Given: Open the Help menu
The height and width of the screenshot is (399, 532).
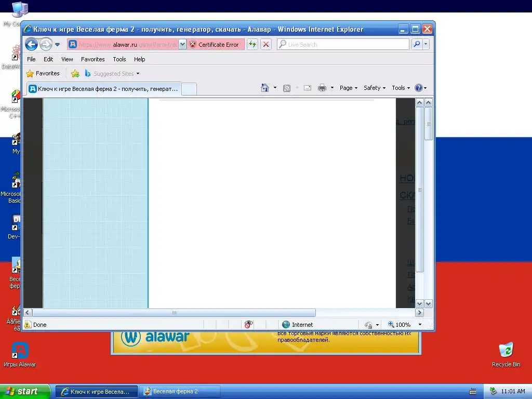Looking at the screenshot, I should point(139,59).
